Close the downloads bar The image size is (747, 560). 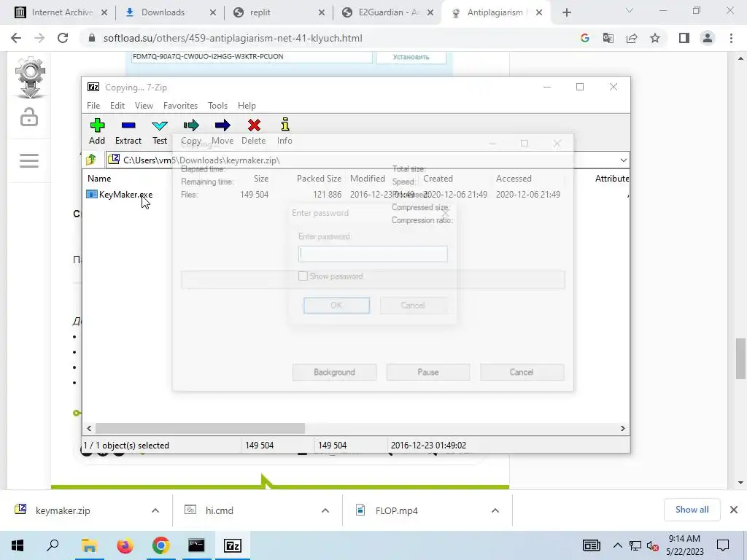click(x=734, y=510)
